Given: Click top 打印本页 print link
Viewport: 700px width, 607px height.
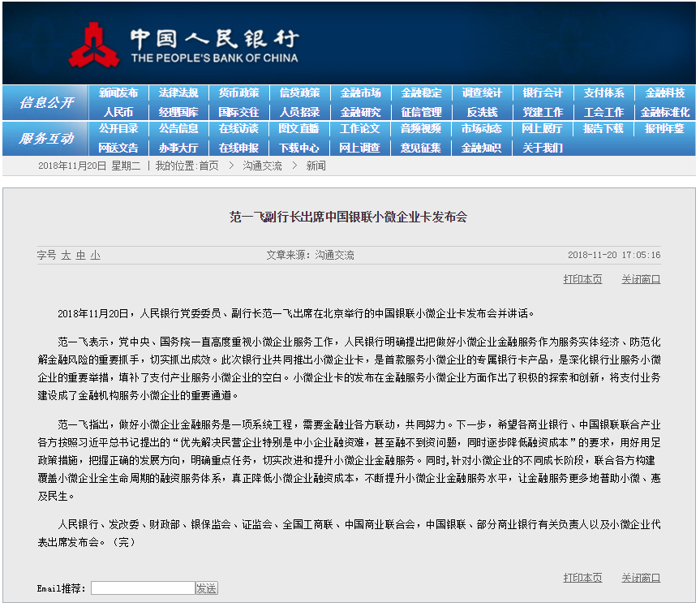Looking at the screenshot, I should (x=582, y=279).
